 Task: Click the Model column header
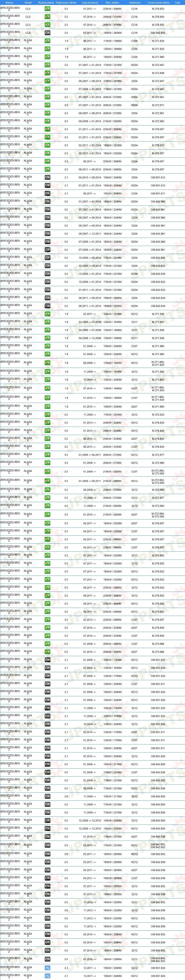(28, 2)
